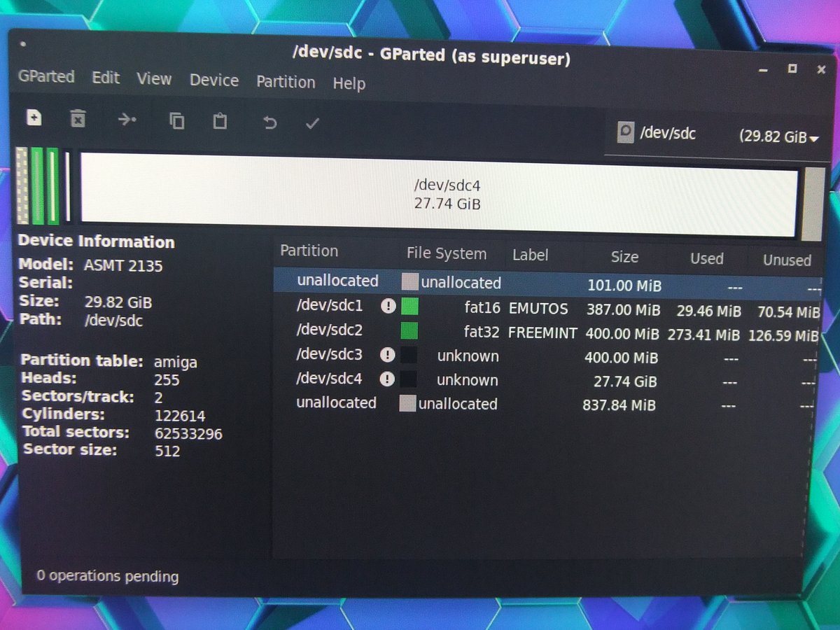Sort by the Used column header

(706, 258)
